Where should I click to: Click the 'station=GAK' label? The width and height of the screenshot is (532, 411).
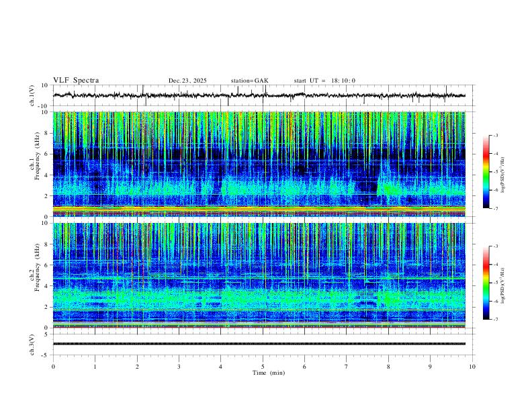coord(249,81)
